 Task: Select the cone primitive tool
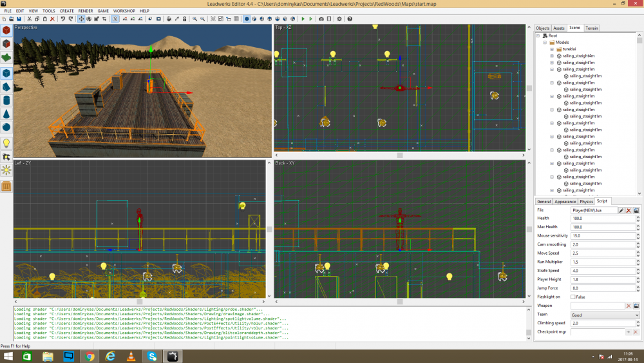click(x=6, y=113)
